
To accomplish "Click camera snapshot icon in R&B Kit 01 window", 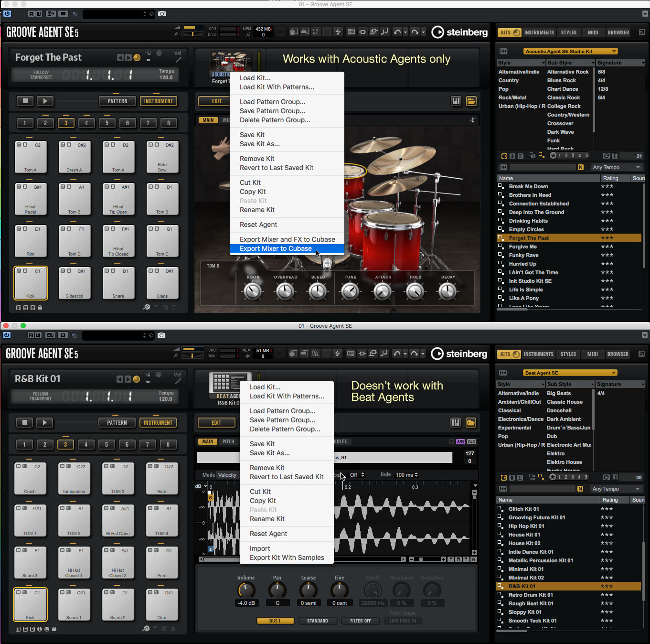I will [161, 335].
